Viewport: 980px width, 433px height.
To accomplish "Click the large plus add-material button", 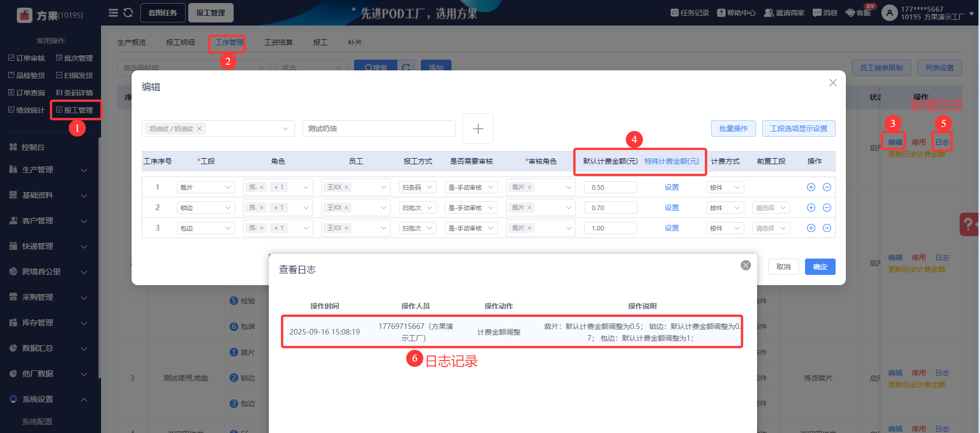I will coord(478,129).
